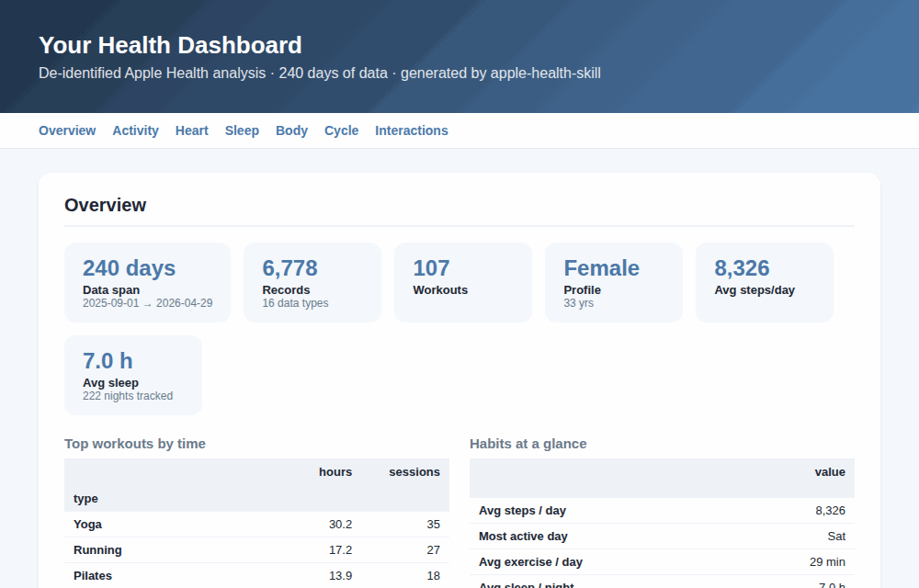Viewport: 919px width, 588px height.
Task: Click the value column header
Action: [x=830, y=472]
